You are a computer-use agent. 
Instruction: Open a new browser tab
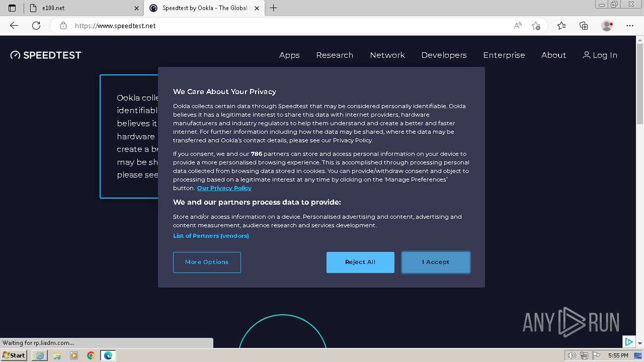pyautogui.click(x=273, y=8)
